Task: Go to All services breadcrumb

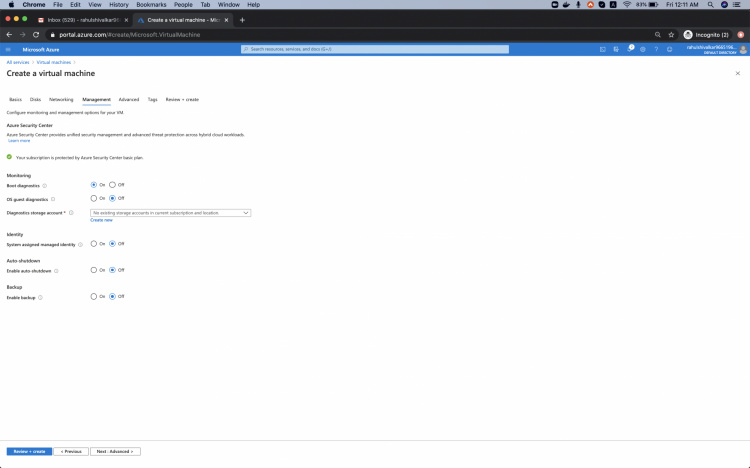Action: pyautogui.click(x=18, y=62)
